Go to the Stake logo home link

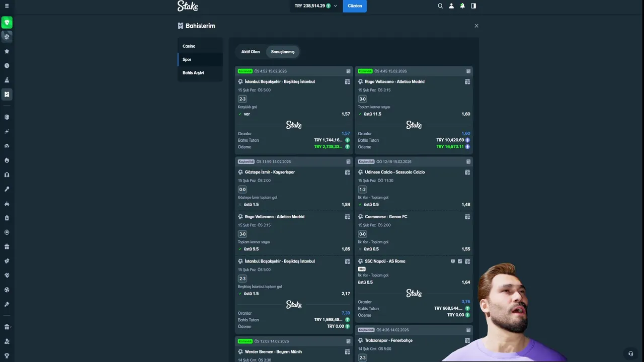click(188, 6)
